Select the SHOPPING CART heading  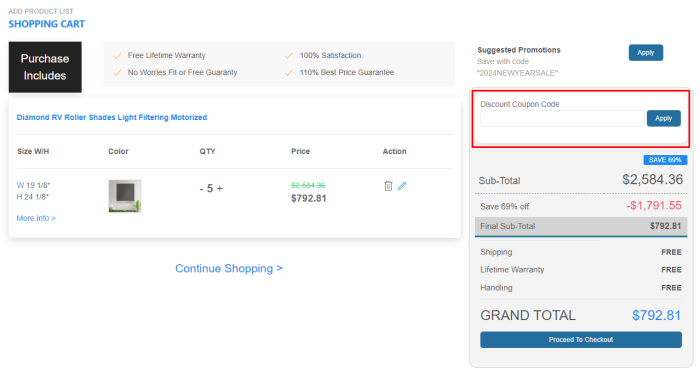point(46,24)
